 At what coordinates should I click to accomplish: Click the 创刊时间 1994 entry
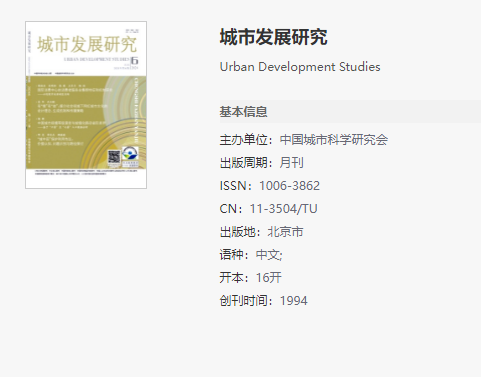264,300
